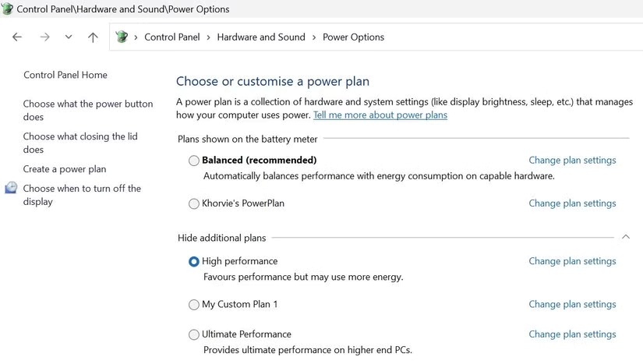Select Khorvie's PowerPlan radio button
Viewport: 643px width, 364px height.
[x=194, y=204]
